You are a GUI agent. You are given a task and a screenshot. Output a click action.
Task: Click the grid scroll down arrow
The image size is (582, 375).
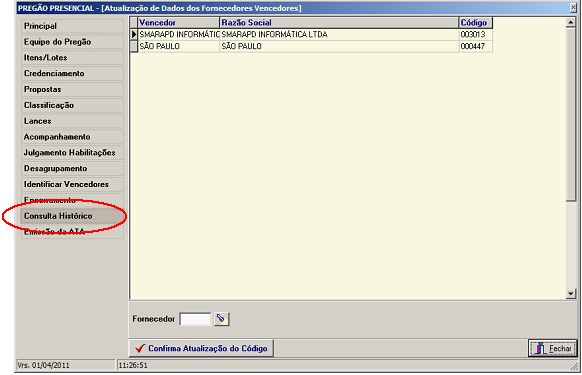click(571, 294)
